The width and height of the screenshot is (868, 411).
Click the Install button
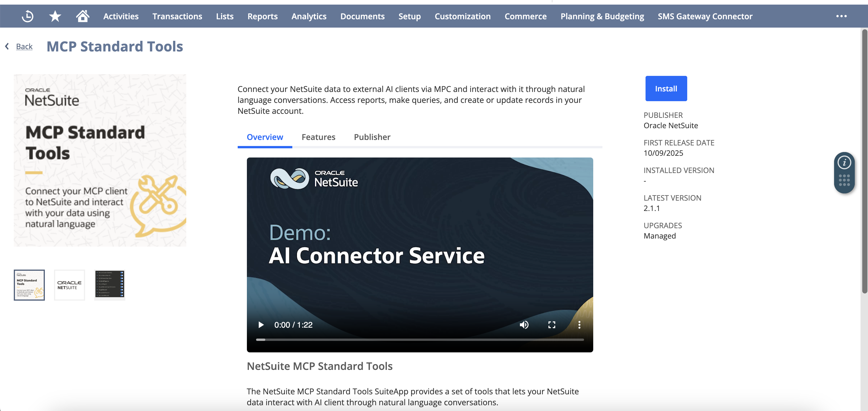[666, 89]
